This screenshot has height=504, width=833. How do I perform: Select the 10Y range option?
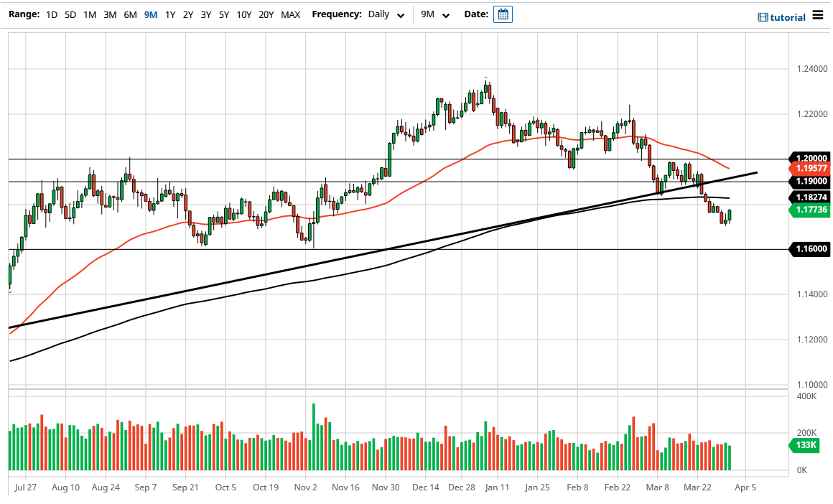(x=244, y=14)
